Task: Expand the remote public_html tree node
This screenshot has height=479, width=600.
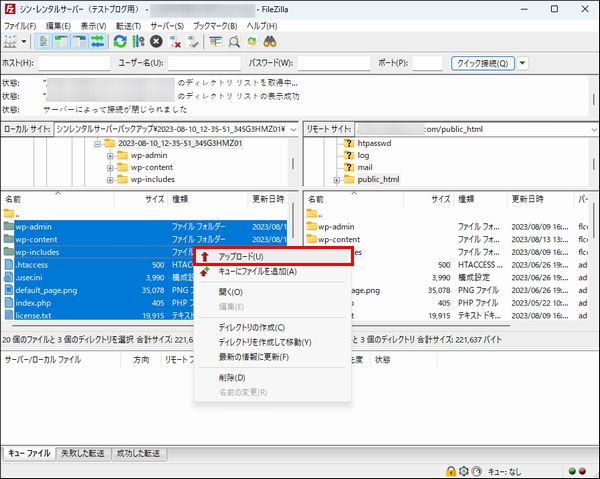Action: [x=337, y=180]
